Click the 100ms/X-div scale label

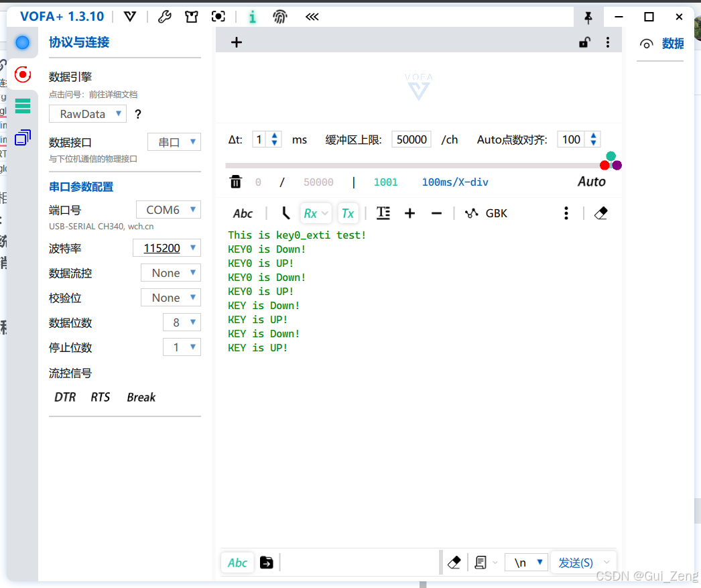455,182
